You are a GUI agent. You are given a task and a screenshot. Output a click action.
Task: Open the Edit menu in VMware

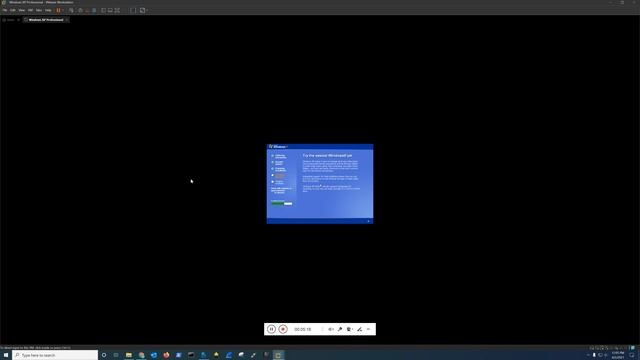[13, 10]
